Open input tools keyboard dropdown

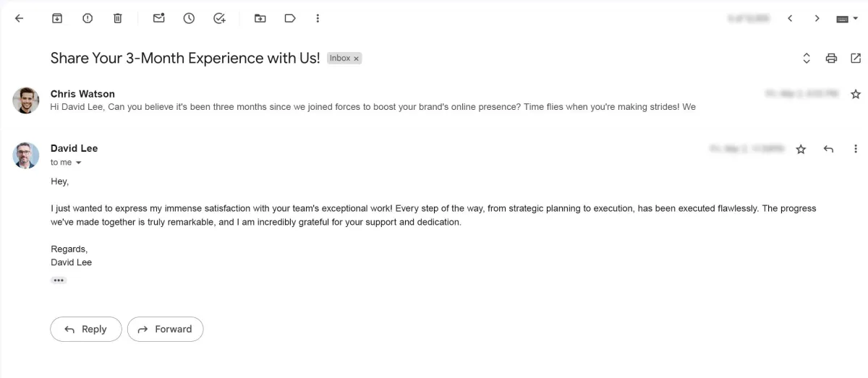847,19
